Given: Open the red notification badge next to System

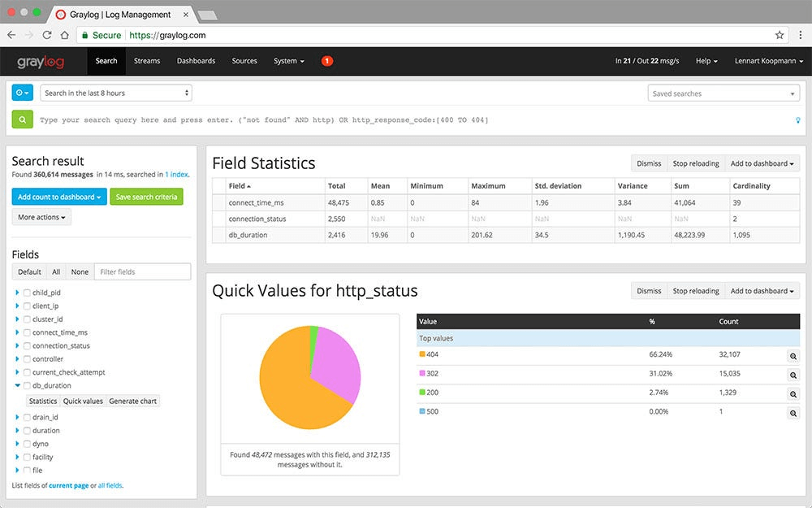Looking at the screenshot, I should [x=326, y=60].
